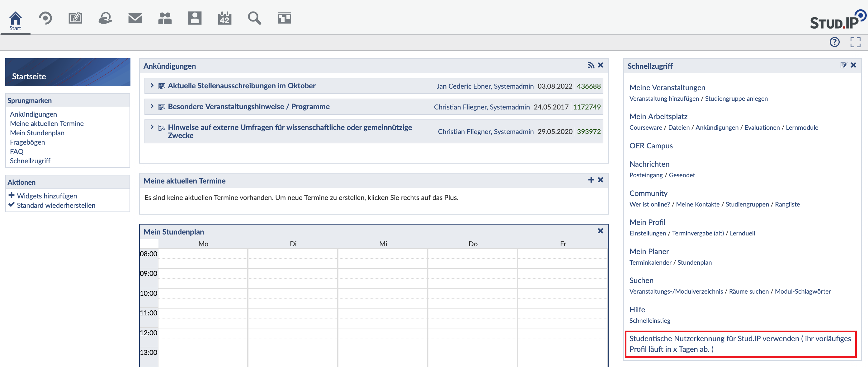This screenshot has height=367, width=868.
Task: Close the Schnellzugriff widget
Action: tap(853, 65)
